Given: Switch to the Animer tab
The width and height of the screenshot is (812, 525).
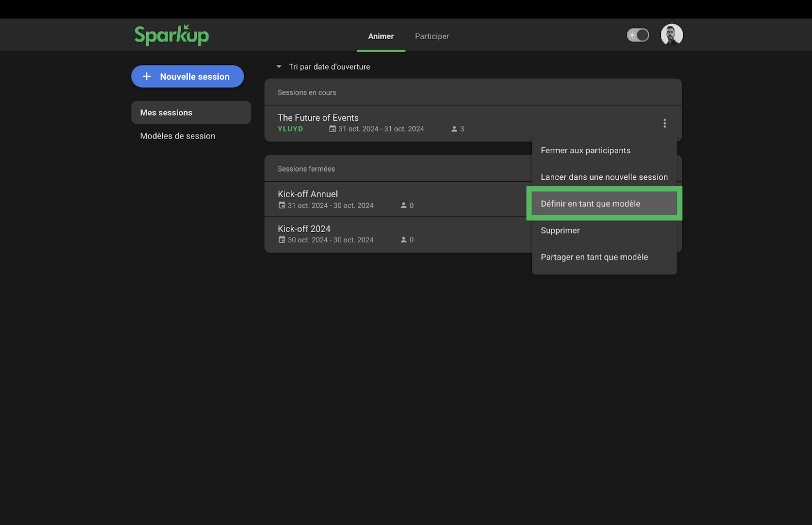Looking at the screenshot, I should coord(381,36).
